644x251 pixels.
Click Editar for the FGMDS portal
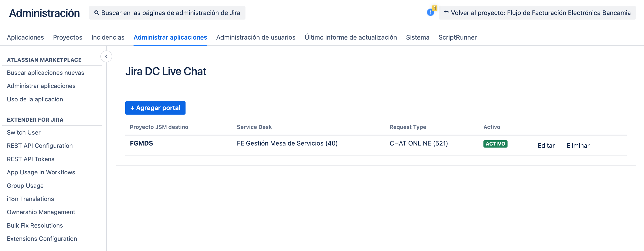point(546,146)
